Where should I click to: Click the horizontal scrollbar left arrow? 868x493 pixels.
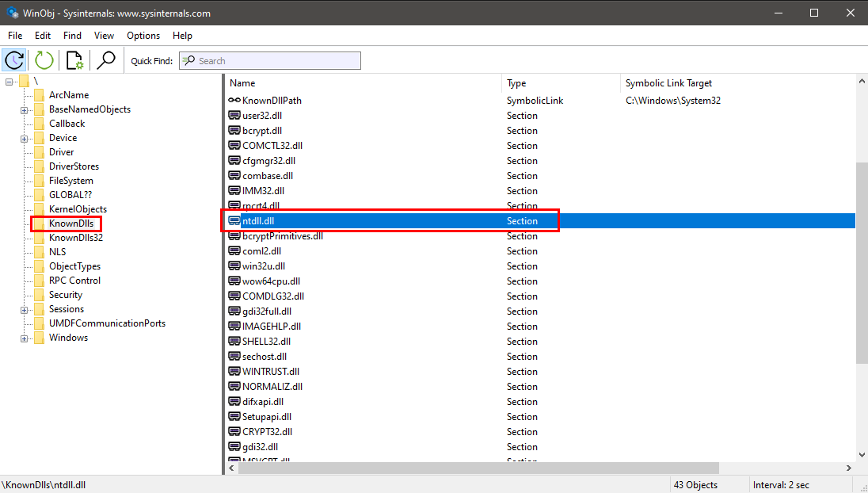(232, 468)
